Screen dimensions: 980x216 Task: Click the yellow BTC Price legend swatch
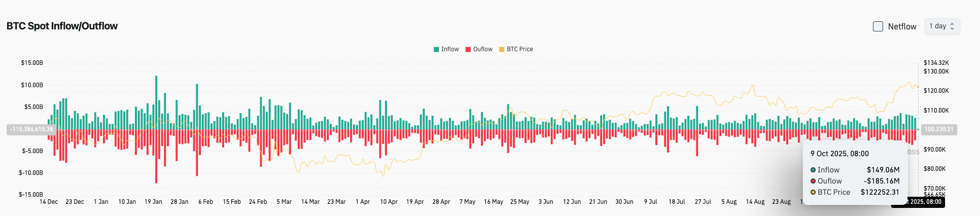click(x=502, y=50)
